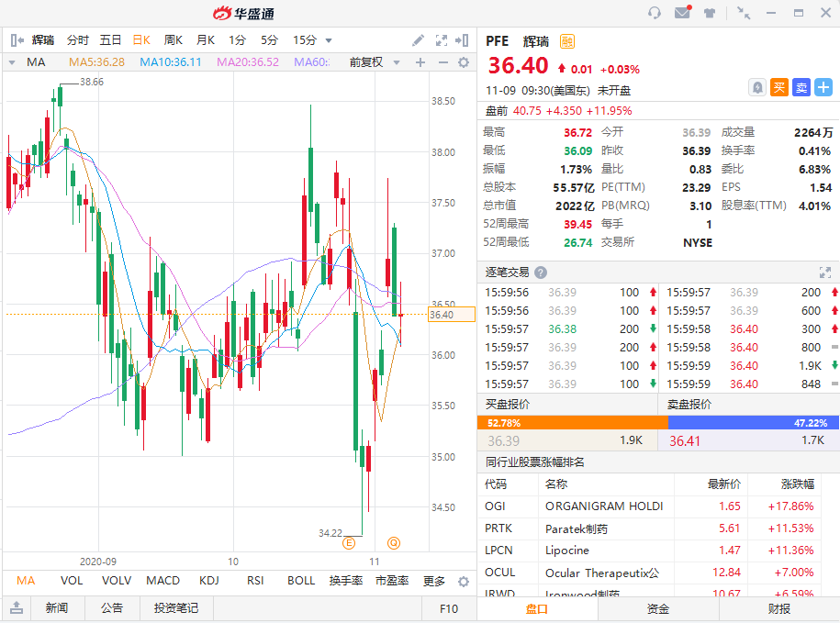The height and width of the screenshot is (623, 840).
Task: Zoom in the chart with plus
Action: [420, 62]
